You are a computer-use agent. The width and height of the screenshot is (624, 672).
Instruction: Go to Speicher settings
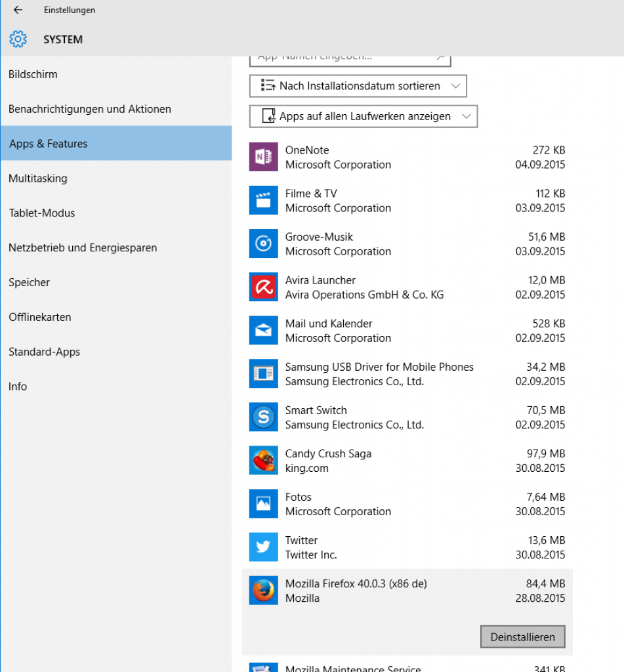pos(115,282)
